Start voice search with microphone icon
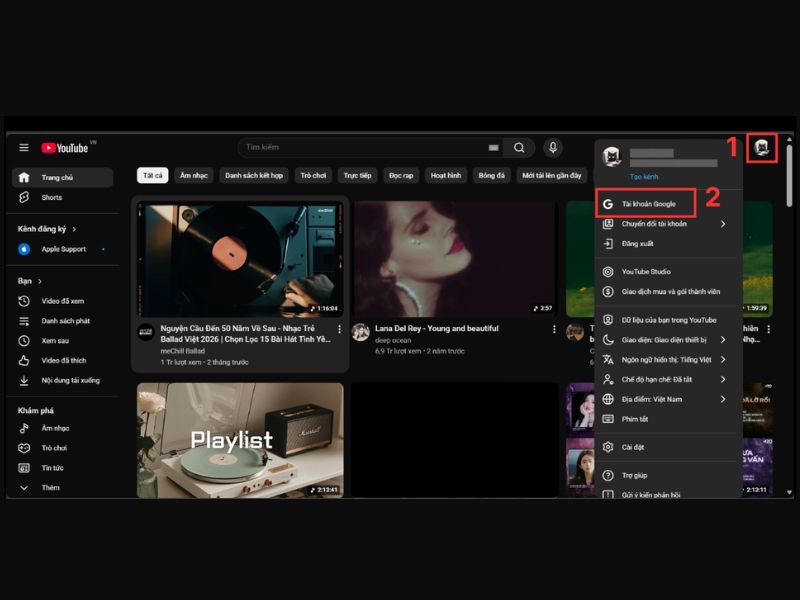800x600 pixels. [553, 148]
